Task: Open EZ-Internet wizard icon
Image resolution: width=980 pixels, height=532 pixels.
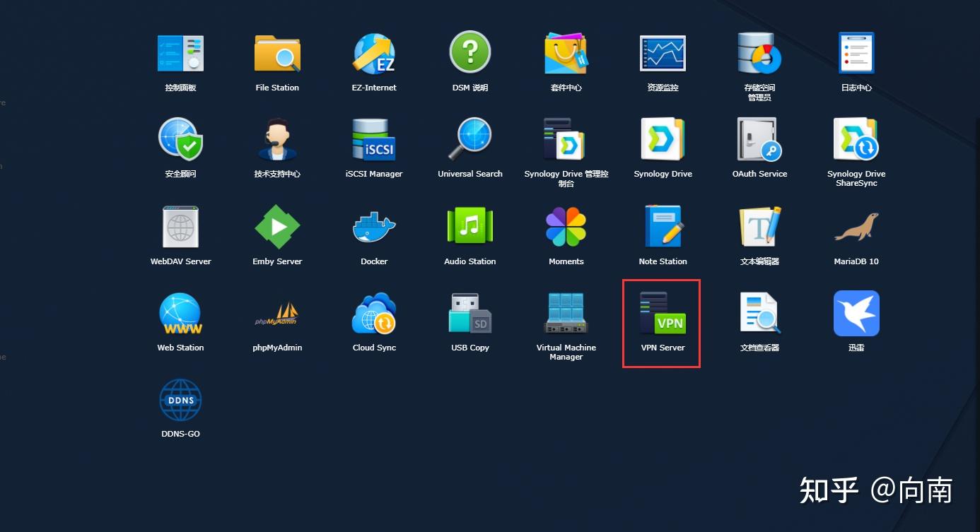Action: tap(374, 53)
